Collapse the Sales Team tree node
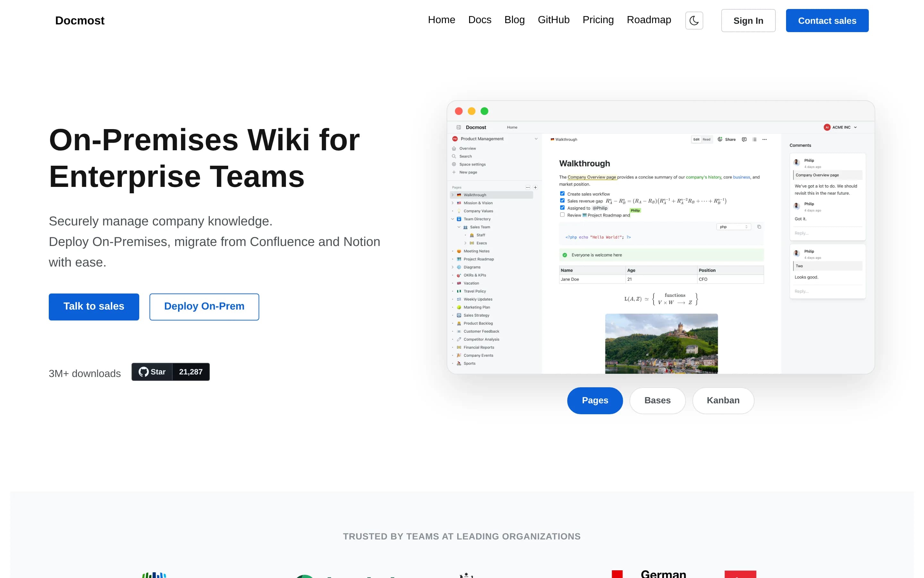The image size is (924, 578). (x=459, y=227)
